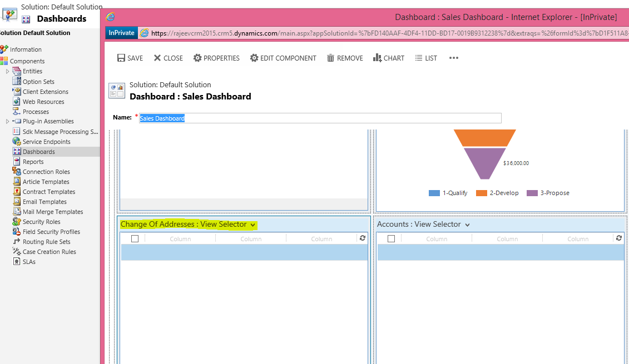The width and height of the screenshot is (629, 364).
Task: Open the more commands ellipsis menu
Action: 454,58
